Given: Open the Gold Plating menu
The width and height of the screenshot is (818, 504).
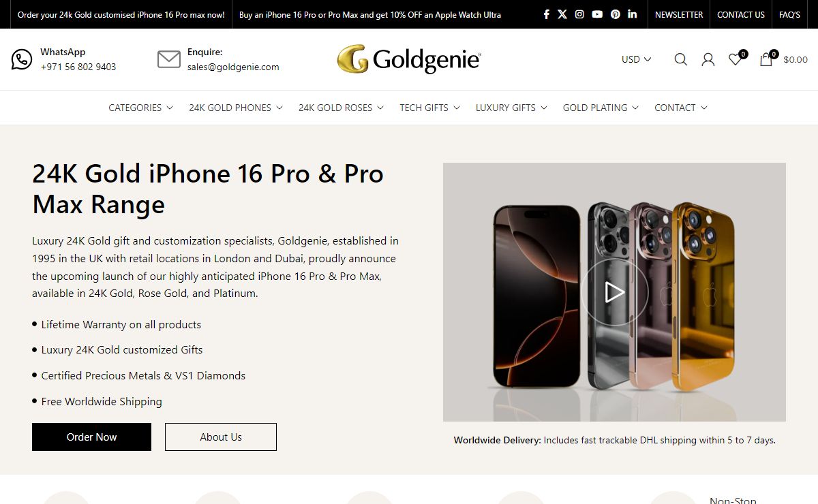Looking at the screenshot, I should 601,108.
